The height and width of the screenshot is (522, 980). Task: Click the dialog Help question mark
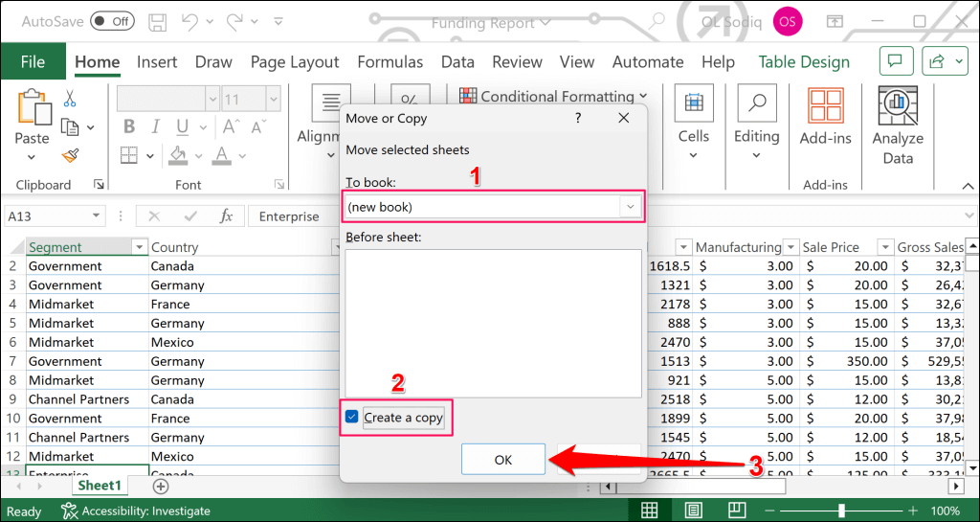click(578, 118)
